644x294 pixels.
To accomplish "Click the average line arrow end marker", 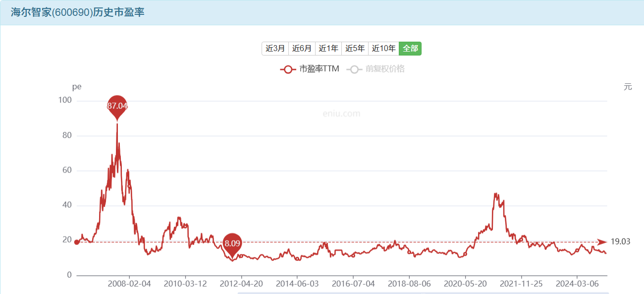I will tap(602, 242).
